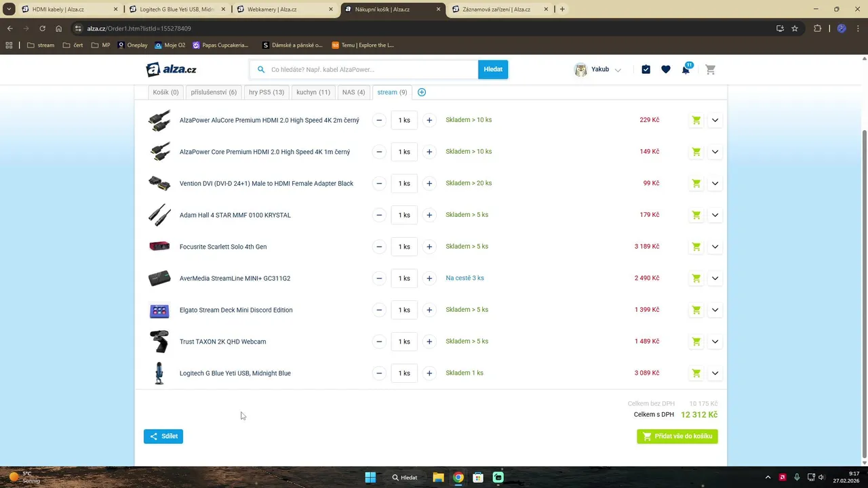This screenshot has width=868, height=488.
Task: Add AverMedia StreamLine MINI+ to cart
Action: (696, 279)
